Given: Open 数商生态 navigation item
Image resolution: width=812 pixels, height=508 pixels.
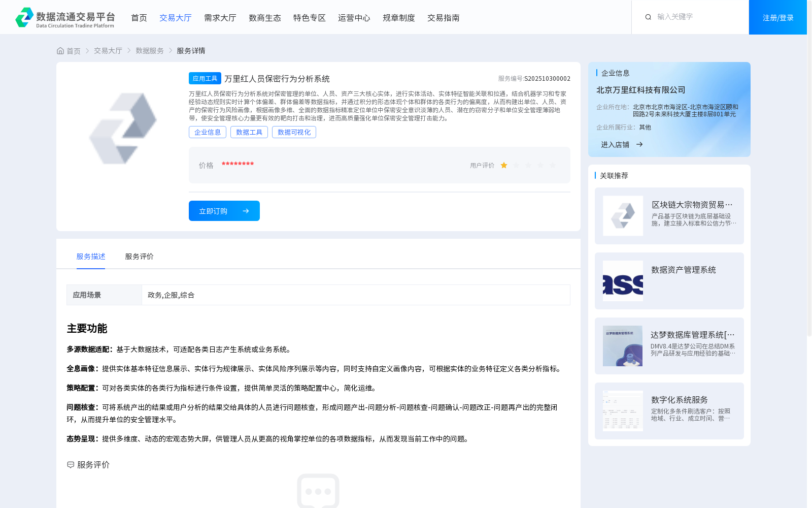Looking at the screenshot, I should [265, 18].
